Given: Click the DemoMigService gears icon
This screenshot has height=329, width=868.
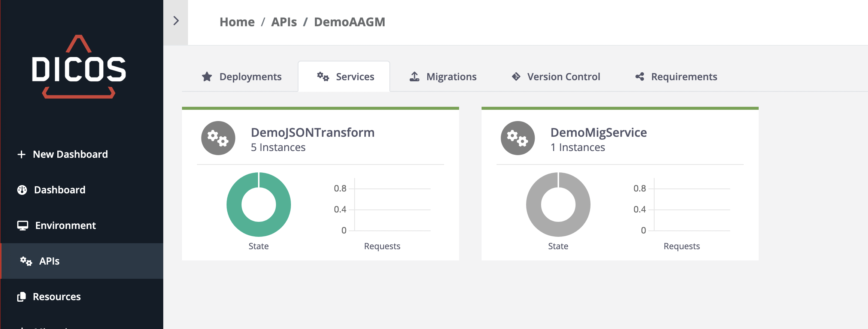Looking at the screenshot, I should [x=518, y=138].
